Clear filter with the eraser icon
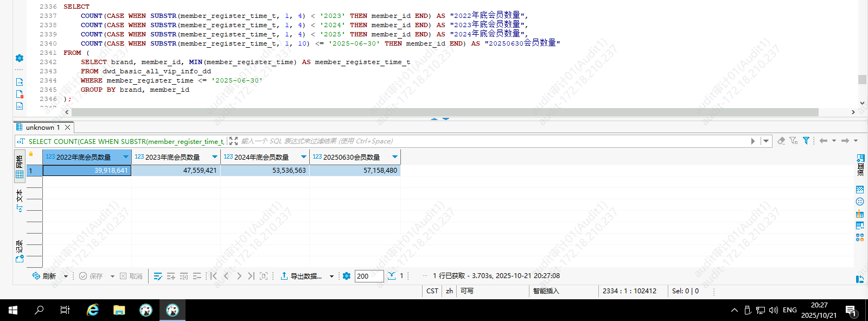The image size is (868, 321). coord(781,141)
